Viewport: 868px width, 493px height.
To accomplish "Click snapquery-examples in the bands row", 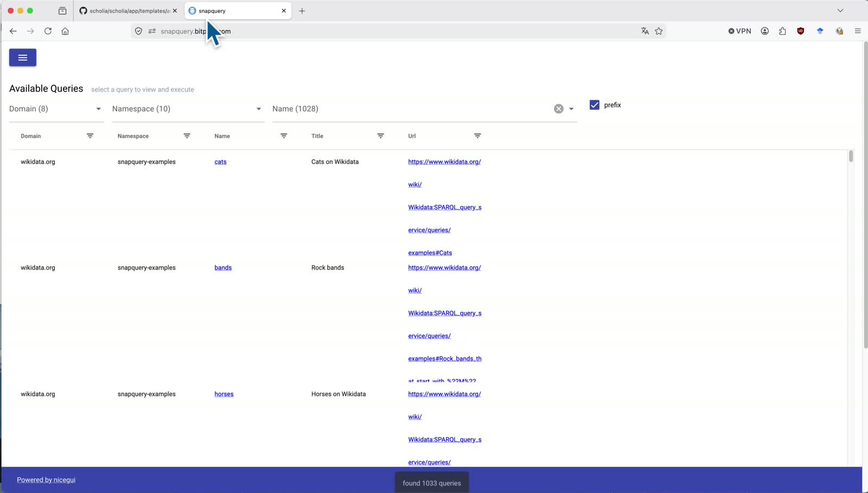I will coord(146,268).
